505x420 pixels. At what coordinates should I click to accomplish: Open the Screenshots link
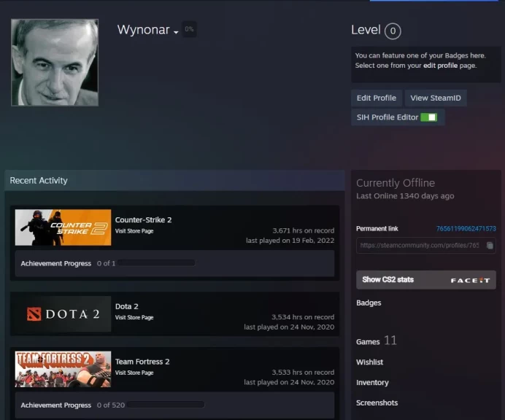377,402
